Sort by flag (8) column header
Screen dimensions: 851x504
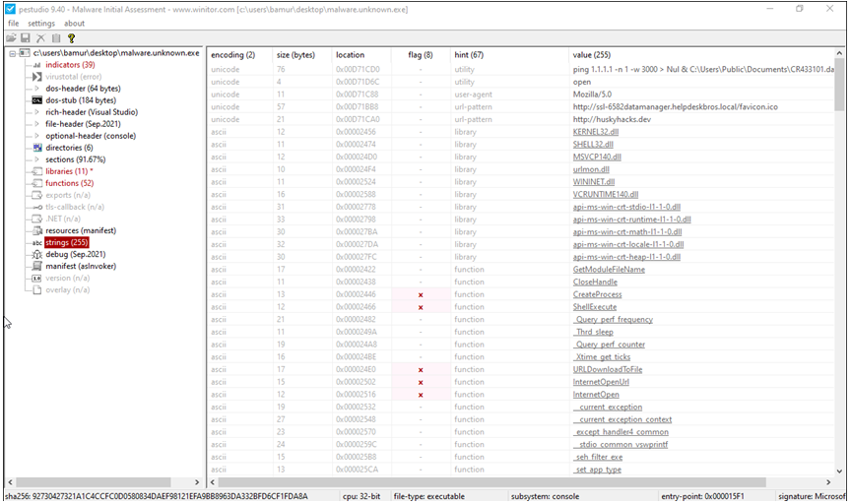click(421, 55)
